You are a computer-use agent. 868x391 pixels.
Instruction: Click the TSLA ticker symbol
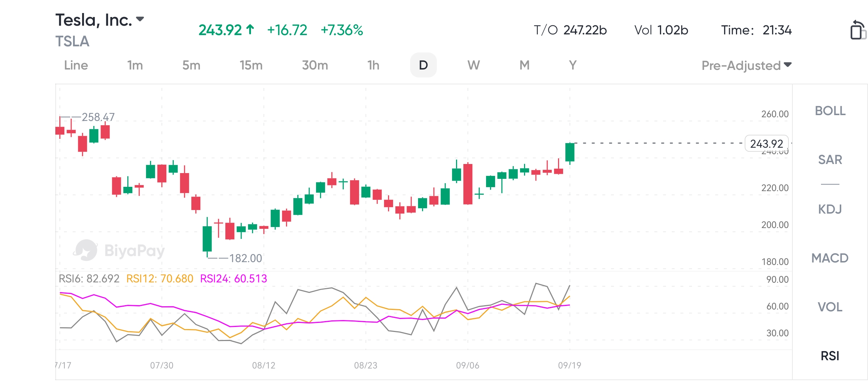(x=72, y=41)
